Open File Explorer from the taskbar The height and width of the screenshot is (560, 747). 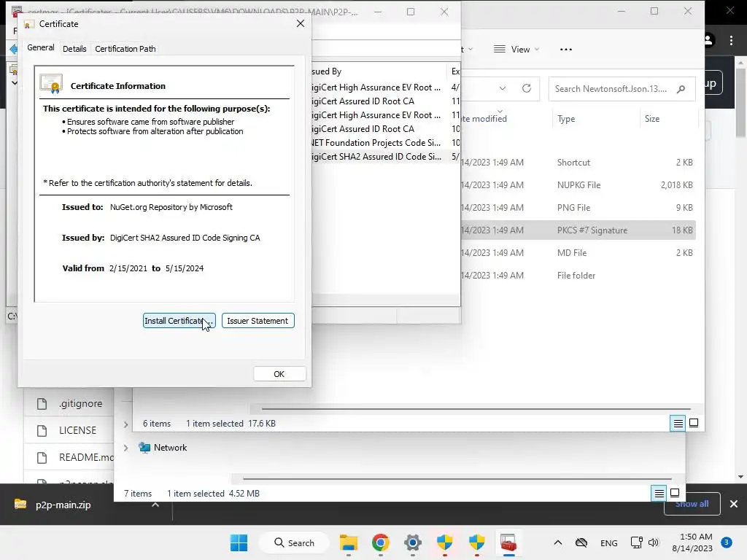tap(349, 542)
